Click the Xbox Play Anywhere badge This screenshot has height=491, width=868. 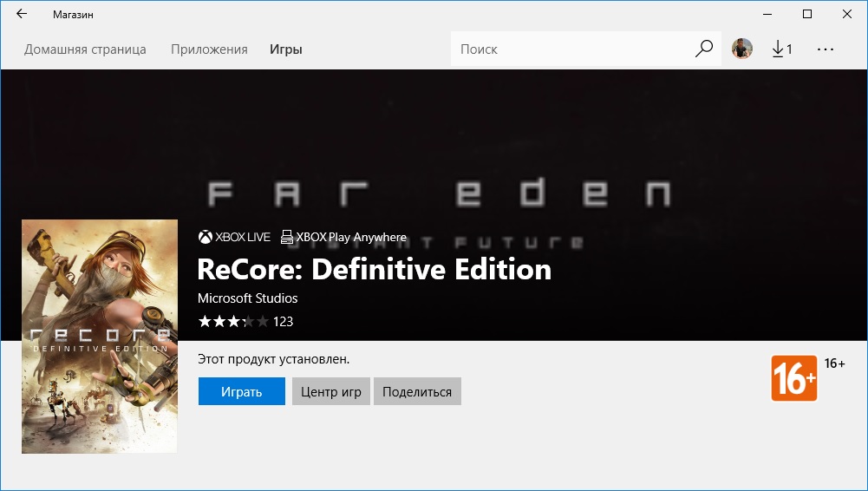click(343, 237)
